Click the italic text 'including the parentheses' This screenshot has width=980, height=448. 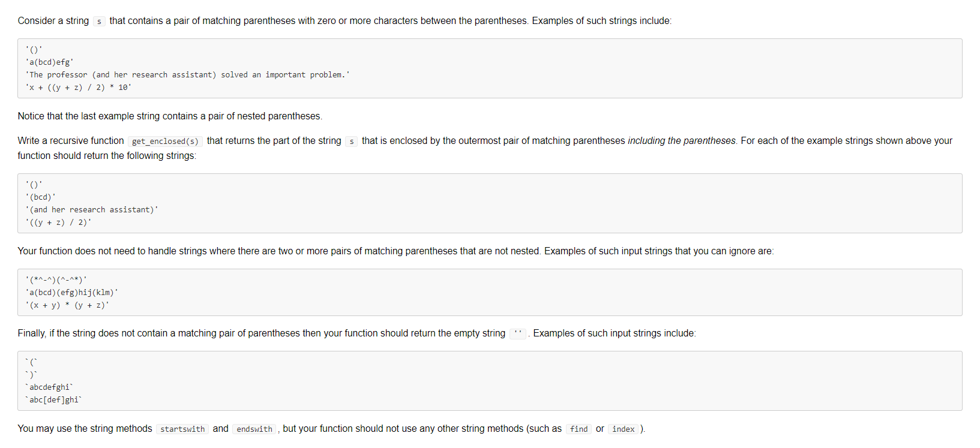pos(682,140)
